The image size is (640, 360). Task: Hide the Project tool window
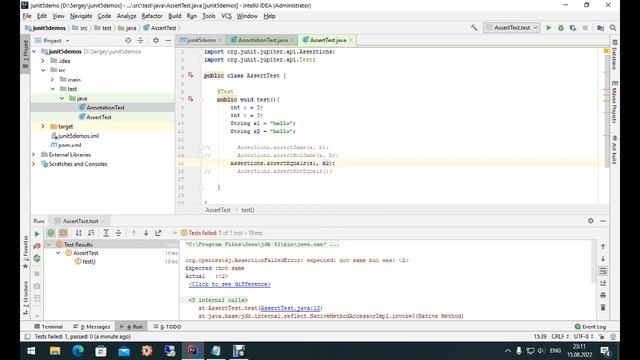[168, 40]
